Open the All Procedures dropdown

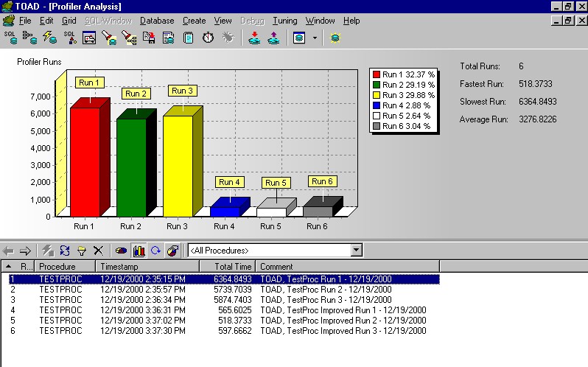357,251
